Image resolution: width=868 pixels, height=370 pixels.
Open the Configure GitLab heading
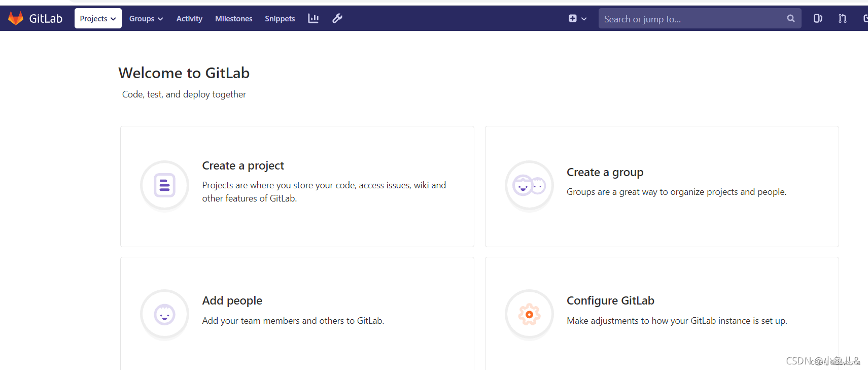[610, 300]
